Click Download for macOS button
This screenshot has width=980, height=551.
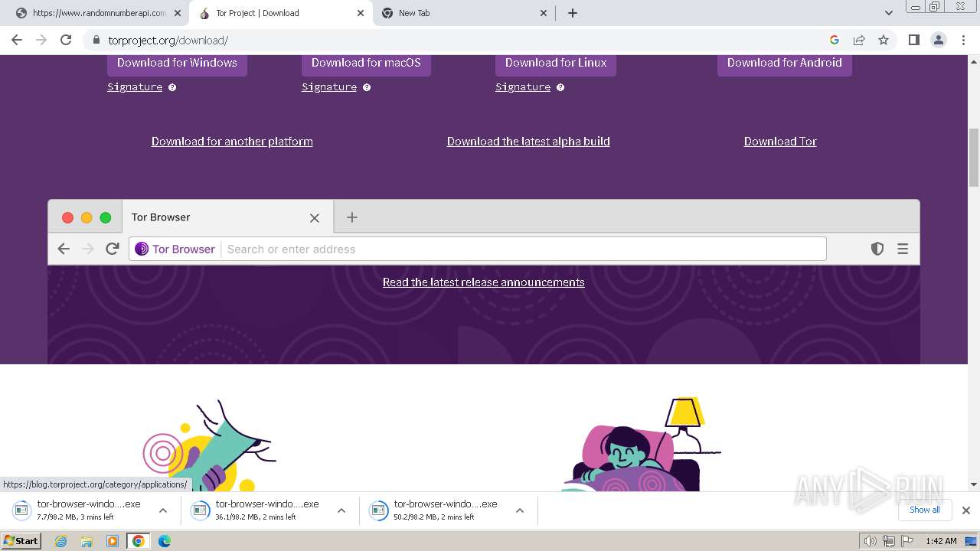point(366,64)
